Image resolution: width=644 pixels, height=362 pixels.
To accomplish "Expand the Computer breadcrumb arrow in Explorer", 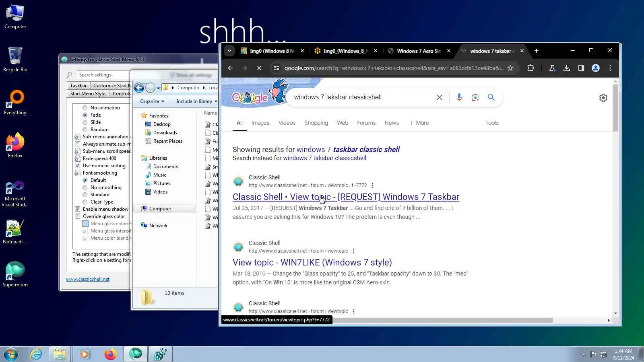I will pyautogui.click(x=204, y=88).
